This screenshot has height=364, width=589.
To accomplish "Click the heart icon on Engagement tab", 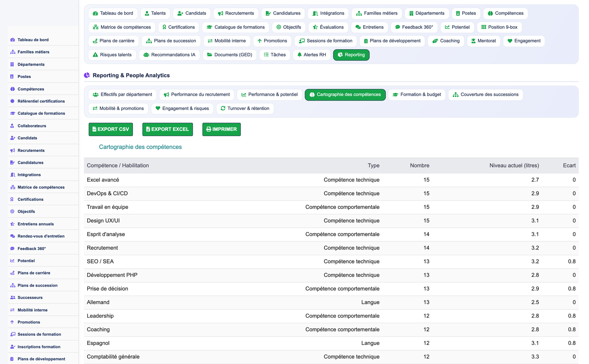I will 510,41.
